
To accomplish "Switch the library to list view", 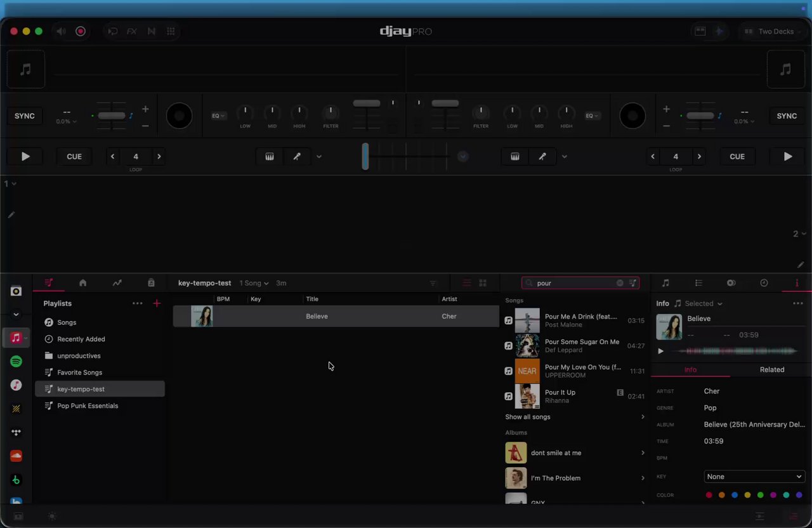I will [466, 283].
